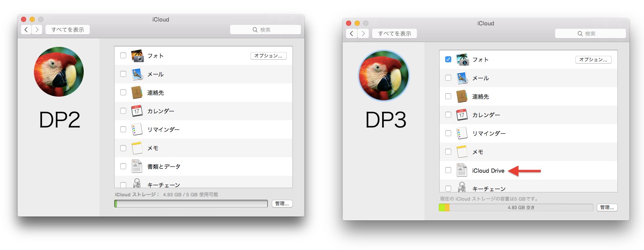The image size is (644, 250).
Task: Click the カレンダー icon in DP2 window
Action: pyautogui.click(x=137, y=111)
